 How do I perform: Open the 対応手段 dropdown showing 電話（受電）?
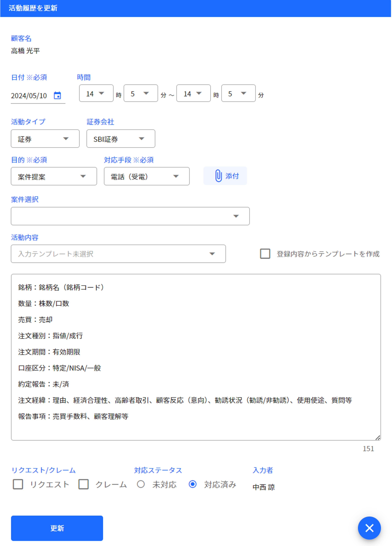(147, 176)
